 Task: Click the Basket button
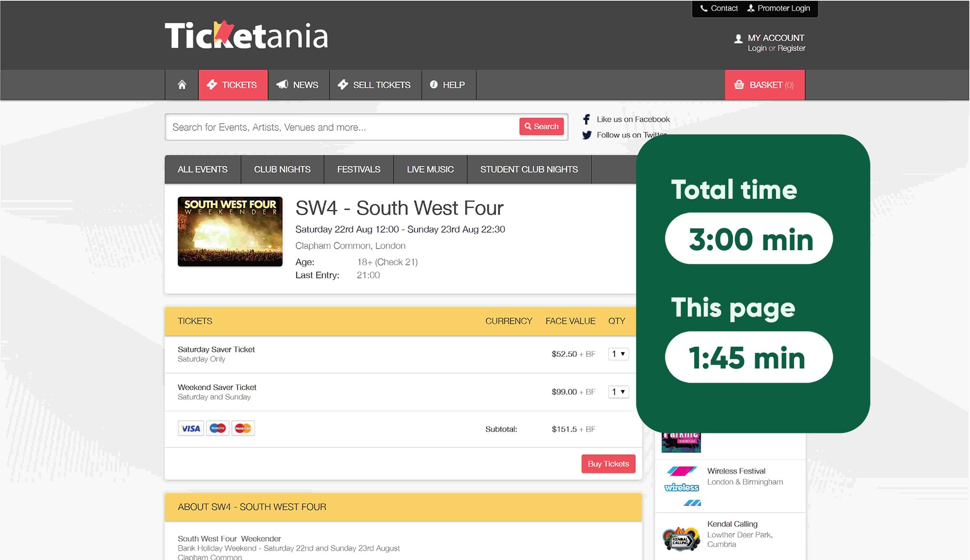(x=765, y=85)
